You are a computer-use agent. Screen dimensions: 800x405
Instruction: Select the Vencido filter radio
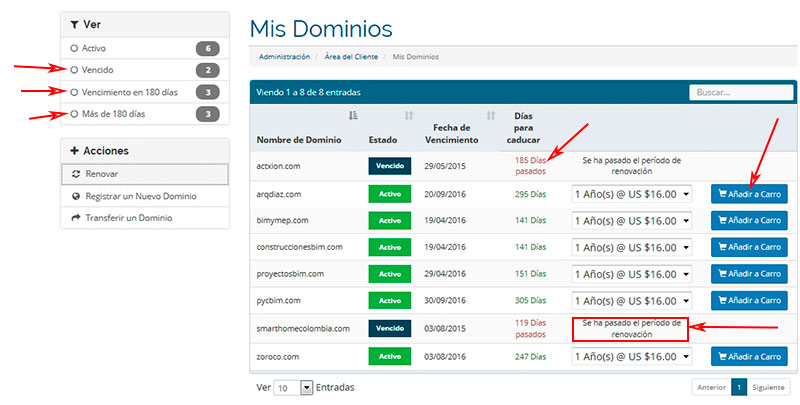[74, 70]
